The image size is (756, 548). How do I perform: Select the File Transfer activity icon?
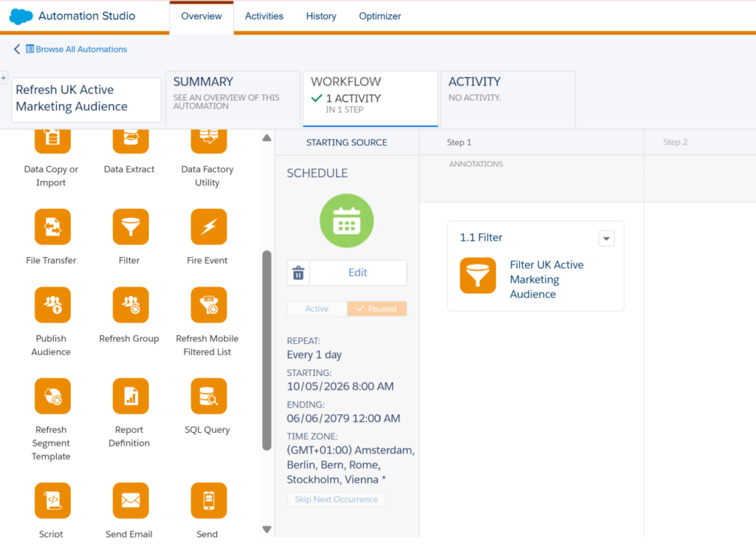(x=52, y=227)
